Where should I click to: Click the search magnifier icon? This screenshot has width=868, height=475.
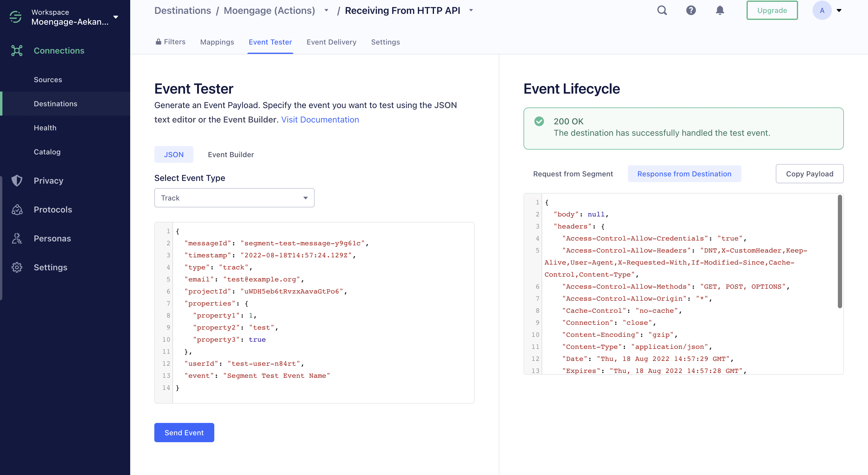(662, 11)
